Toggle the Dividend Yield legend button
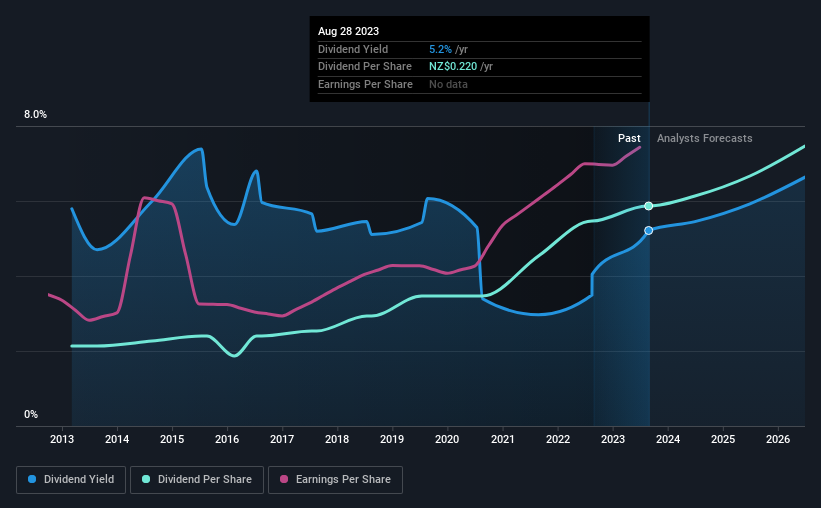 click(71, 480)
